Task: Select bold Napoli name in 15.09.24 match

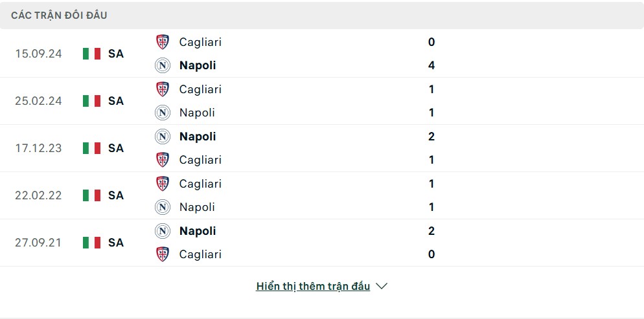Action: [198, 65]
